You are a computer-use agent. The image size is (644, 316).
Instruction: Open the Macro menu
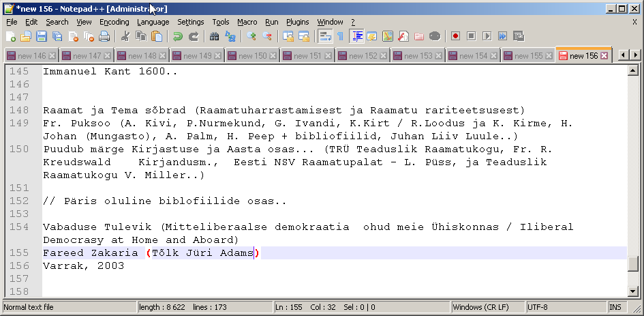[x=247, y=22]
